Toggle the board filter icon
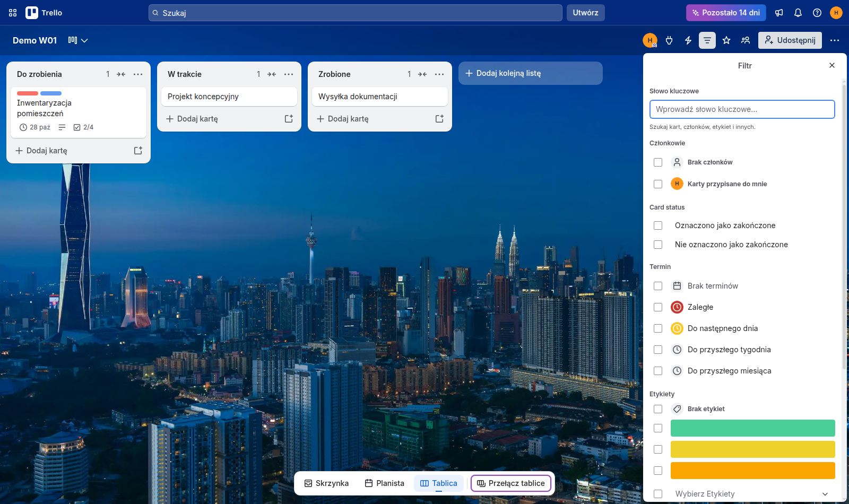The image size is (849, 504). tap(707, 40)
